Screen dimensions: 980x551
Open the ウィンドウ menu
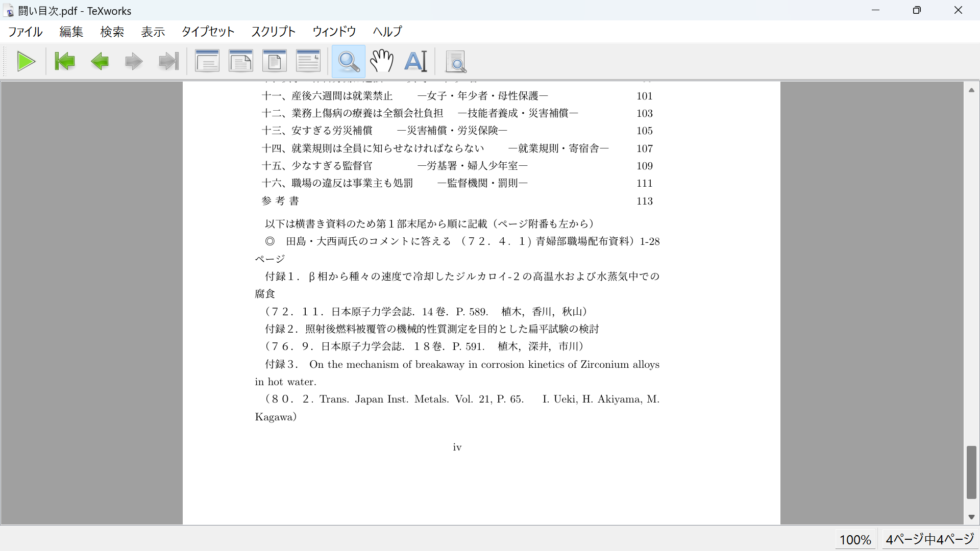tap(334, 32)
